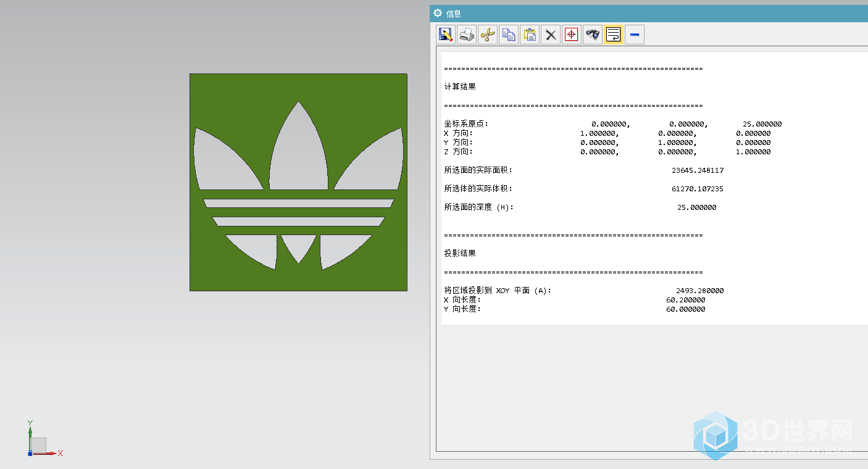This screenshot has height=469, width=868.
Task: Click the 投影结果 heading
Action: (460, 254)
